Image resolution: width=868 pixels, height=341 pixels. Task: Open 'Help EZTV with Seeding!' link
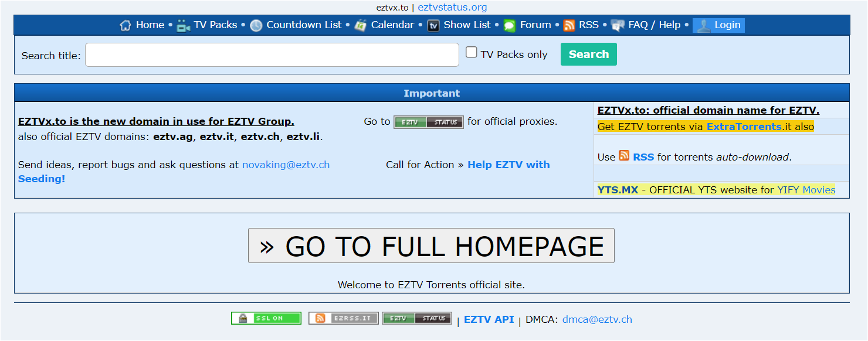pos(508,165)
